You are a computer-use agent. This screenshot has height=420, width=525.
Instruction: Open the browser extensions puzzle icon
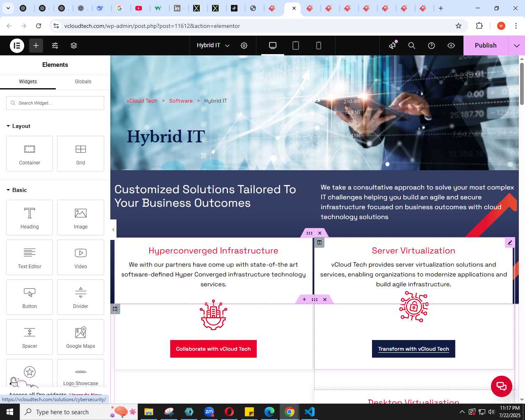[x=479, y=26]
